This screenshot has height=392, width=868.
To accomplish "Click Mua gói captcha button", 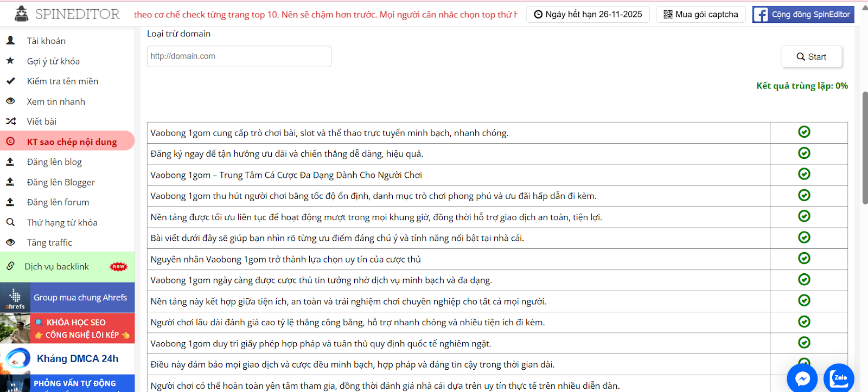I will [x=700, y=14].
